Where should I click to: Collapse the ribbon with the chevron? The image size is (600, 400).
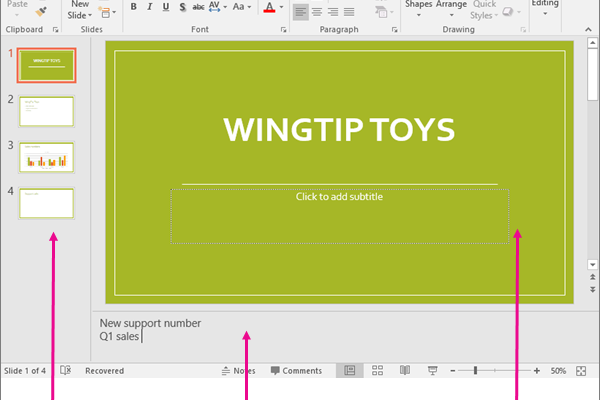[588, 29]
